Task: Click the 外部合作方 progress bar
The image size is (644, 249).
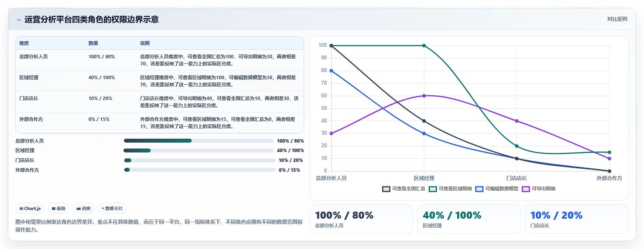Action: [200, 170]
